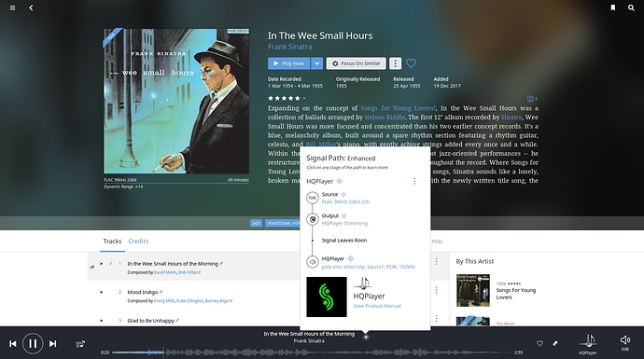This screenshot has width=644, height=359.
Task: Open poly-sinc-short-mp filter detail
Action: click(x=369, y=267)
